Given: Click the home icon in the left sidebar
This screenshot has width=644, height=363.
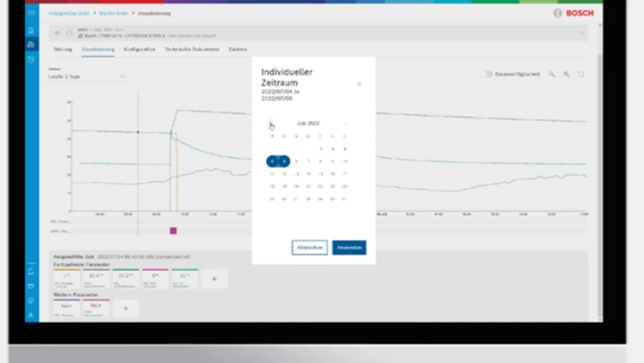Looking at the screenshot, I should pos(31,31).
